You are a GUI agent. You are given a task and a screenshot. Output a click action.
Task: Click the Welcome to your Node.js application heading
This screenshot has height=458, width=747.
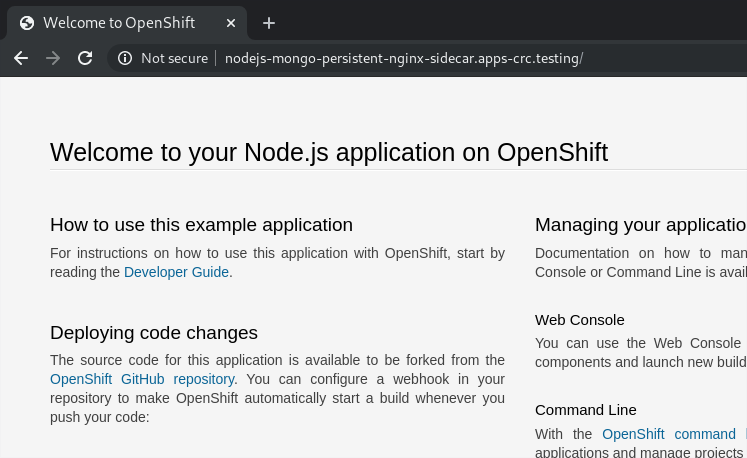click(329, 153)
